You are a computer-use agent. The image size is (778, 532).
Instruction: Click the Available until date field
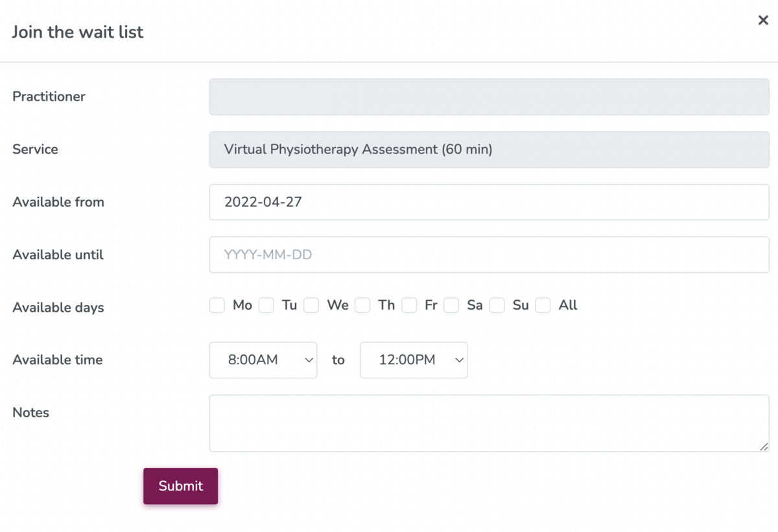click(x=489, y=255)
